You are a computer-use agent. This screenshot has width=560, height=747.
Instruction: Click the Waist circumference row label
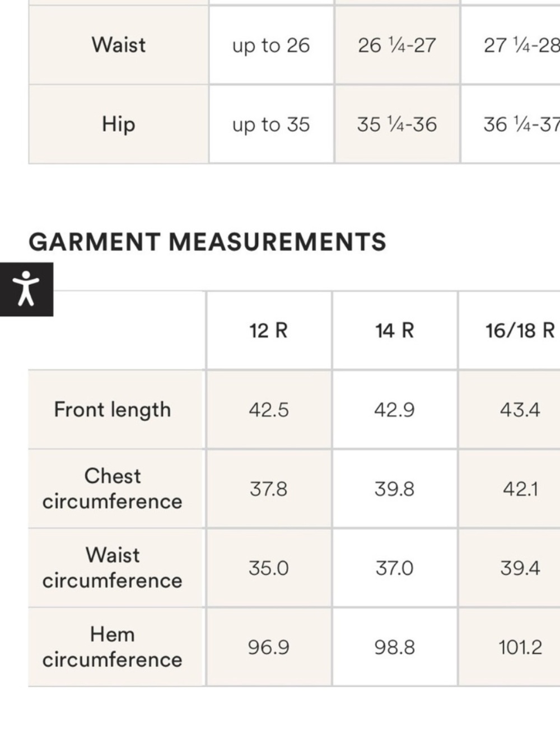tap(113, 568)
